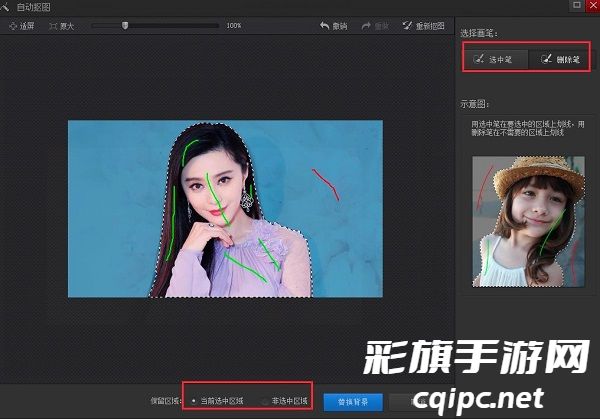
Task: Maximize the 自动抠图 window
Action: click(575, 6)
